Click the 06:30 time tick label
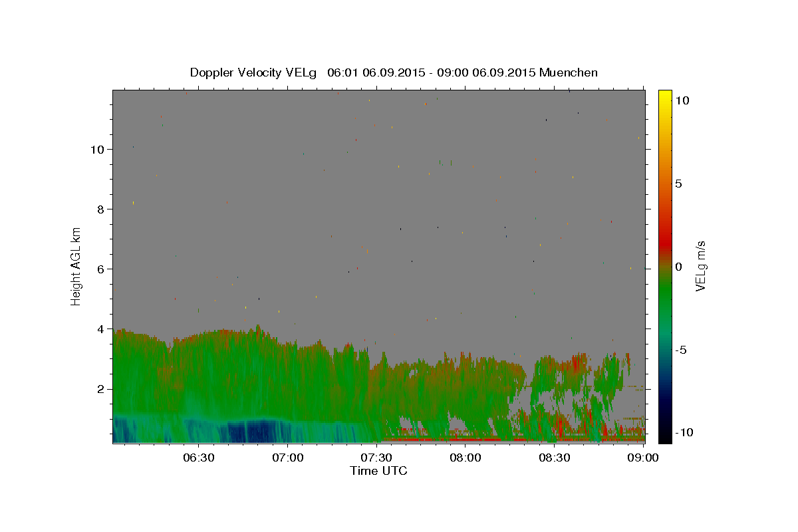798x532 pixels. (198, 458)
